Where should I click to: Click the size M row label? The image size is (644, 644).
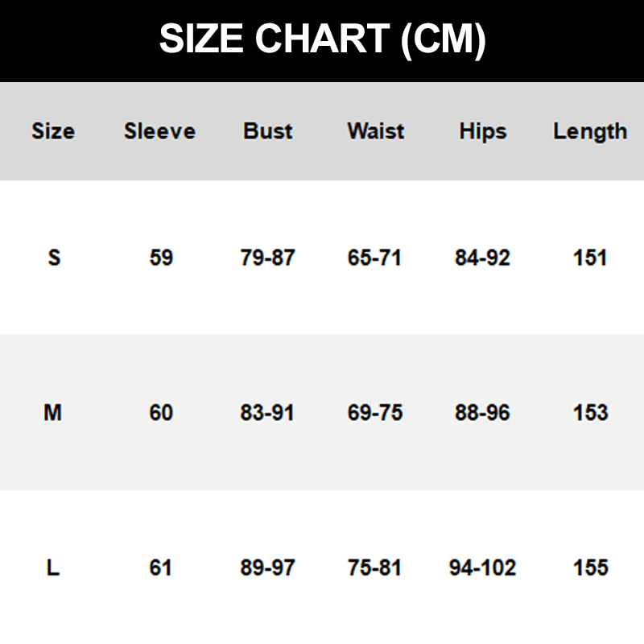click(x=53, y=413)
